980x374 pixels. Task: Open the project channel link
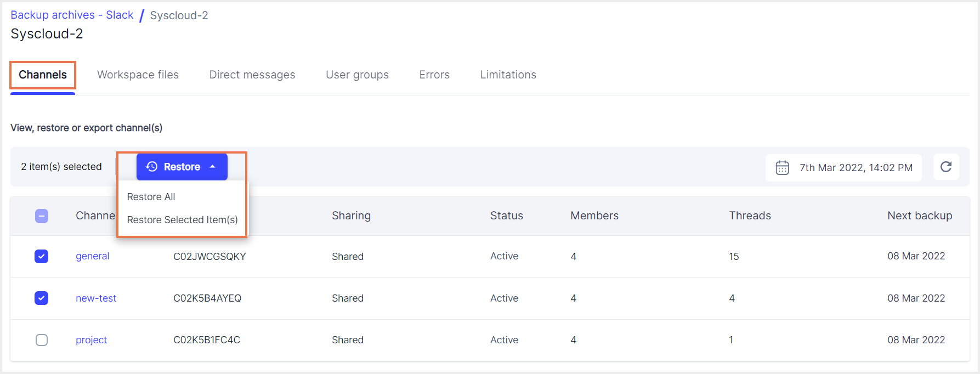(x=91, y=340)
